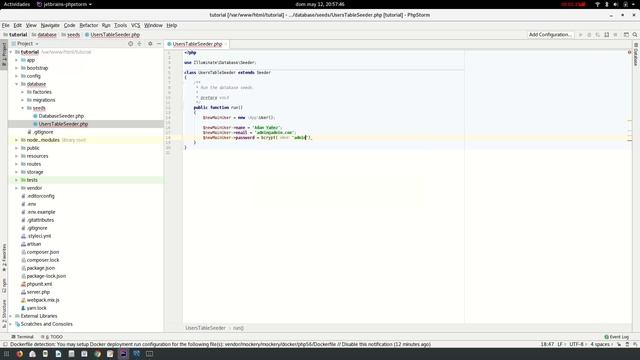Open the Refactor menu
This screenshot has height=360, width=640.
pyautogui.click(x=89, y=25)
